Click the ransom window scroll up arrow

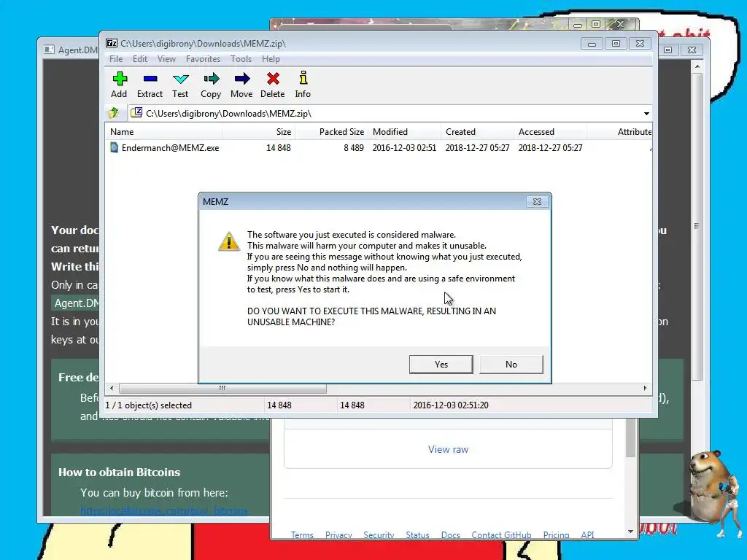pos(697,66)
